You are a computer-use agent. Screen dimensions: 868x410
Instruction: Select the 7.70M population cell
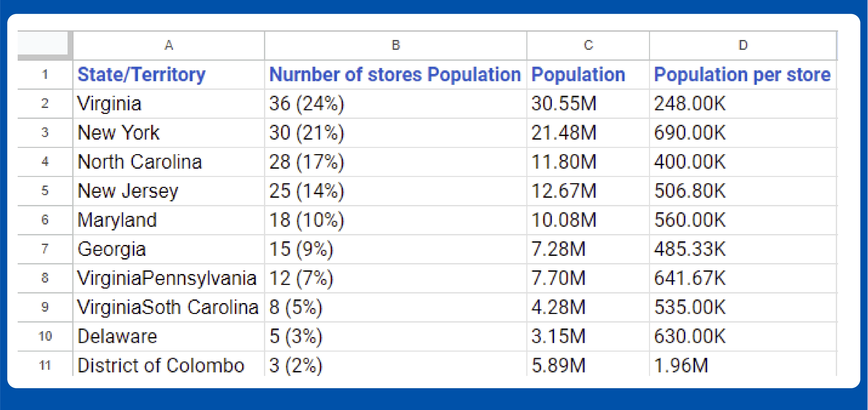(588, 278)
